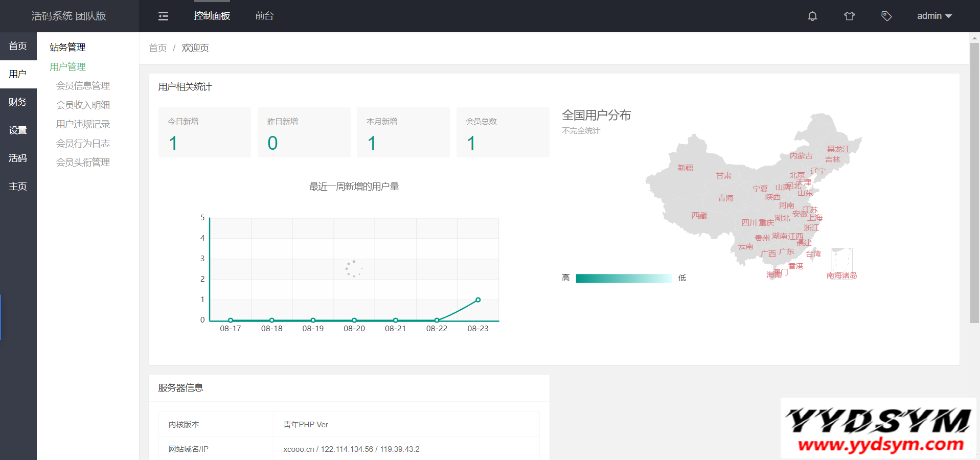Image resolution: width=980 pixels, height=460 pixels.
Task: Open 会员收入明细 page
Action: pos(83,105)
